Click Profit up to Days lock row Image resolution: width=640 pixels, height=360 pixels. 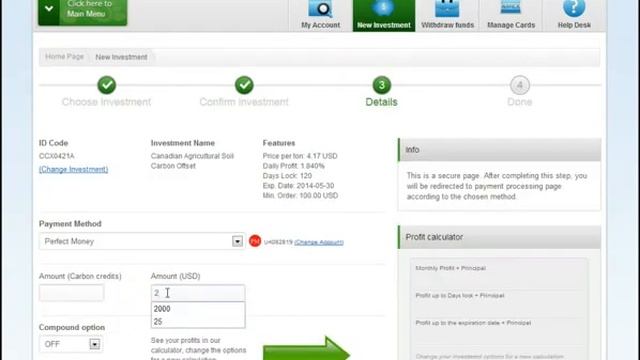click(x=460, y=295)
